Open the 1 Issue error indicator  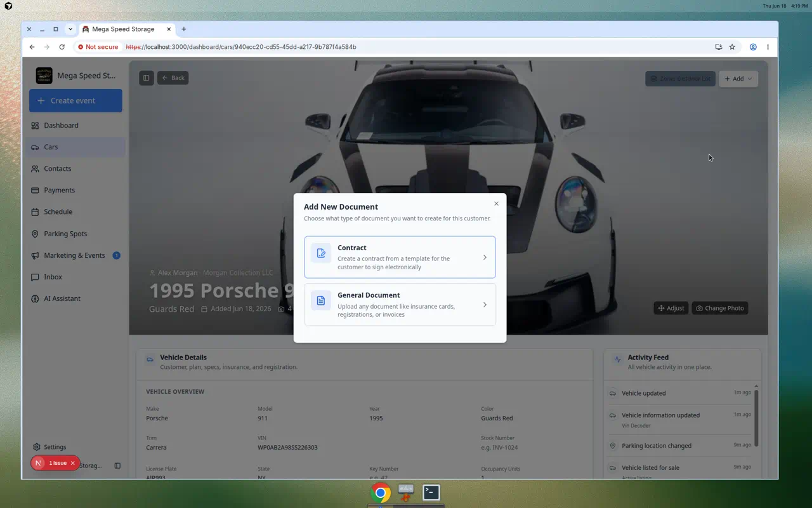point(58,463)
